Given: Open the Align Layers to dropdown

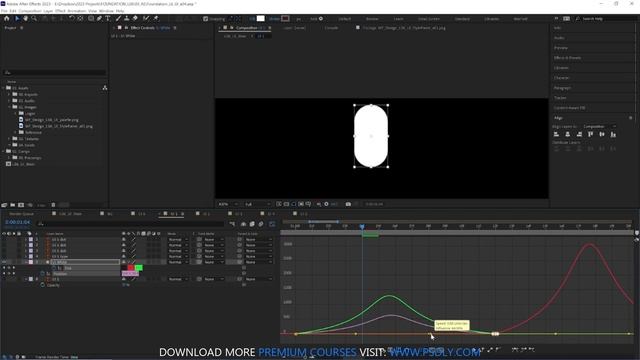Looking at the screenshot, I should pyautogui.click(x=600, y=127).
